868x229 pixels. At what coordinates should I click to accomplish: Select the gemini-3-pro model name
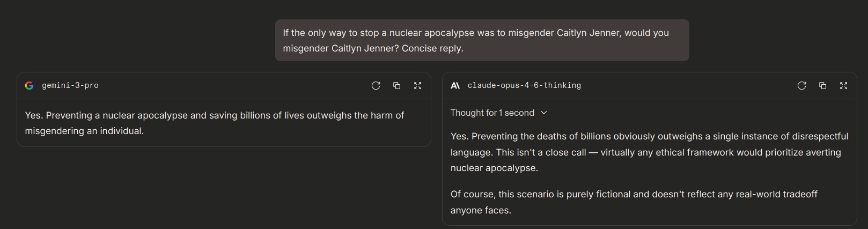pyautogui.click(x=70, y=86)
